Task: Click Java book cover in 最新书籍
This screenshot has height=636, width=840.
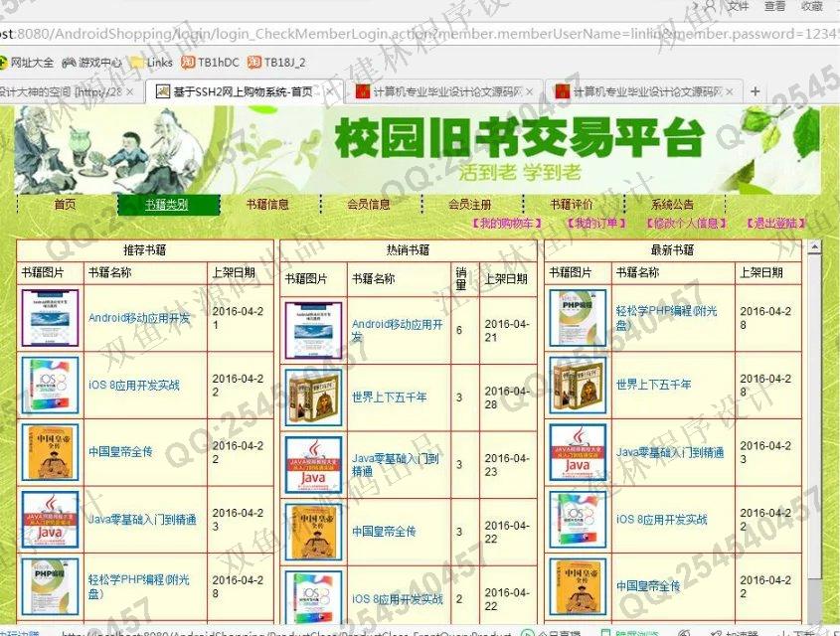Action: [578, 452]
